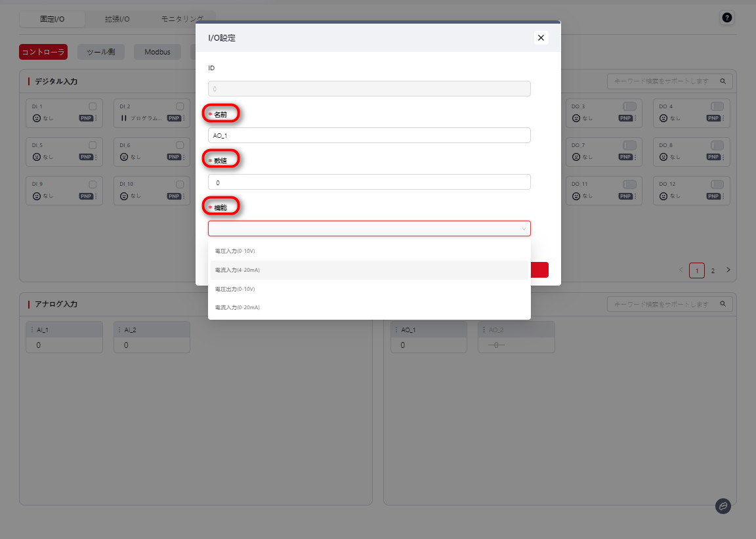Toggle the DO_11 output switch
The height and width of the screenshot is (539, 756).
coord(629,184)
